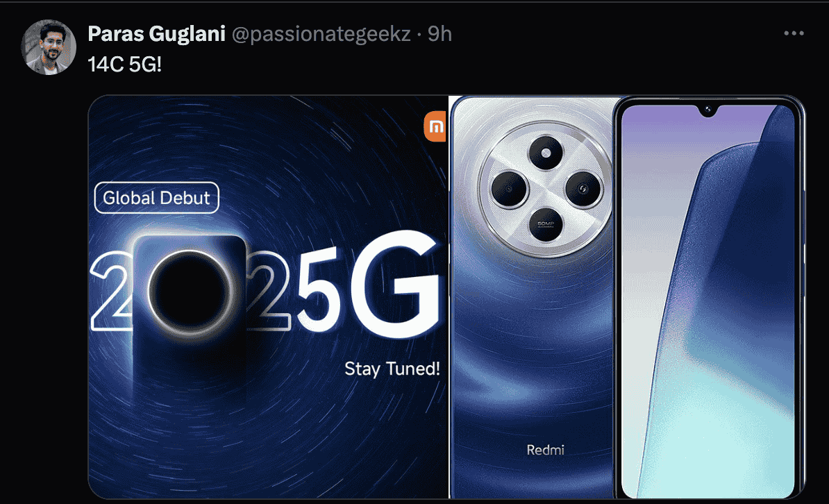
Task: Click the tweet text "14C 5G!"
Action: (125, 65)
